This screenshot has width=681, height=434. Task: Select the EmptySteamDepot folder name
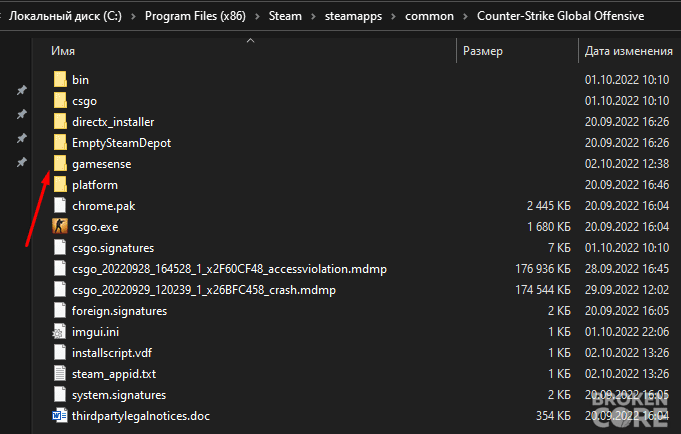tap(121, 143)
